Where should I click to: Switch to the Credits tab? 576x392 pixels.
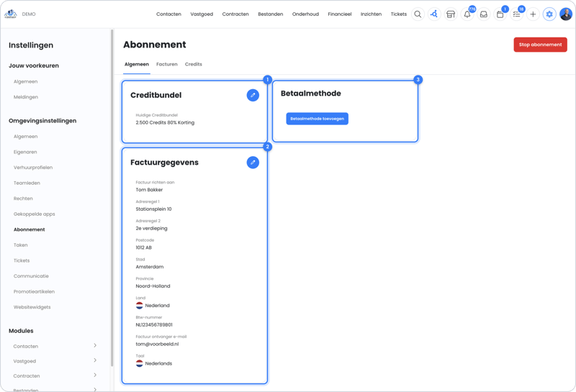[x=194, y=64]
